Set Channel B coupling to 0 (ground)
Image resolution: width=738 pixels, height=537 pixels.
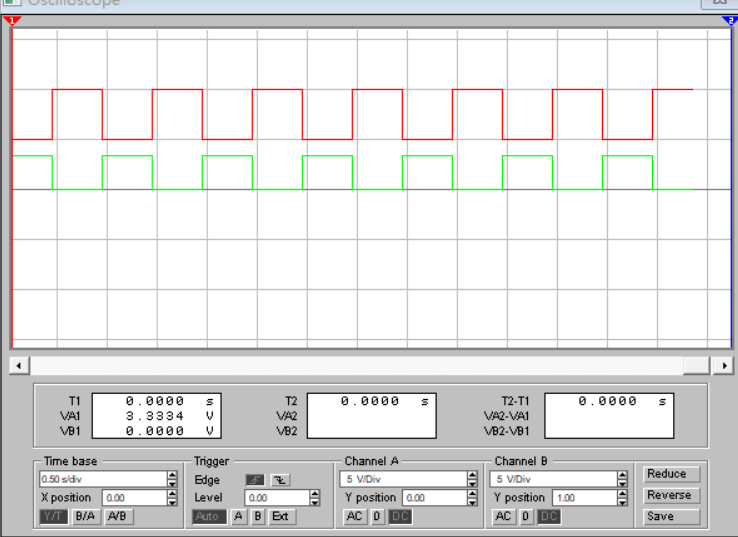525,517
